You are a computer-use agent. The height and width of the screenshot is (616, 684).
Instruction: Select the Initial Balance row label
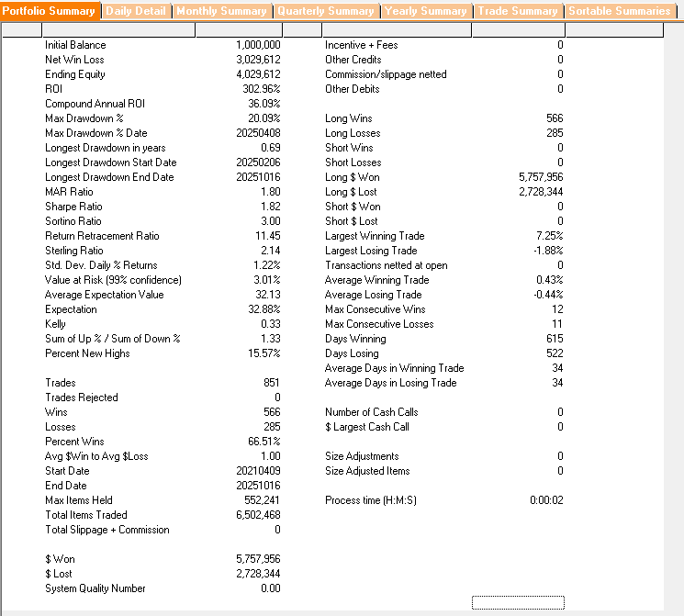75,45
